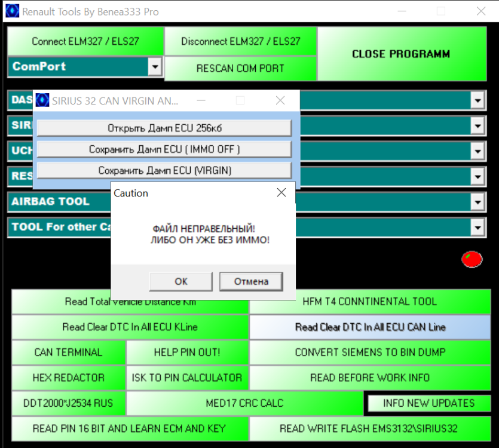
Task: Click the Renault Tools title bar app icon
Action: 13,11
